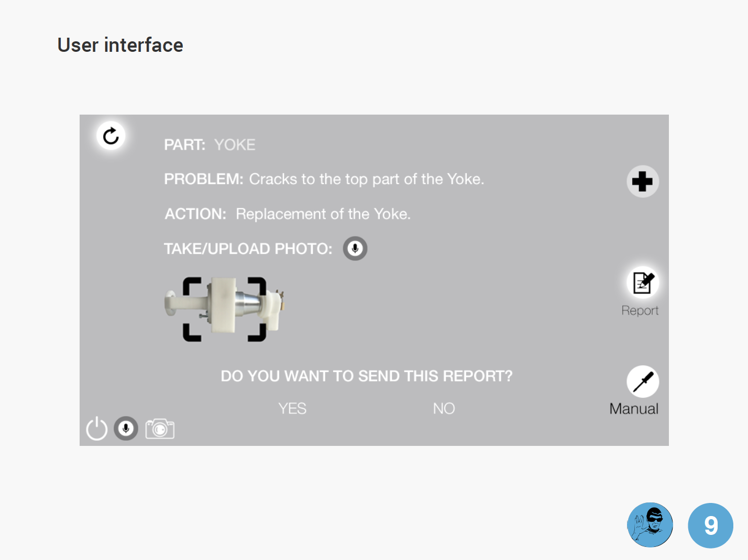Click the avatar logo with sunglasses
The image size is (748, 560).
point(650,525)
